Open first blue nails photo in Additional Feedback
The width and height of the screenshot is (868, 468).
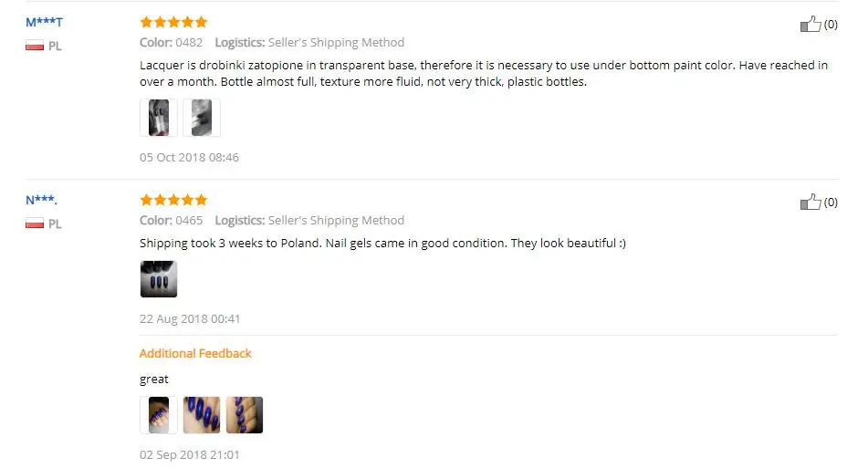pyautogui.click(x=158, y=415)
